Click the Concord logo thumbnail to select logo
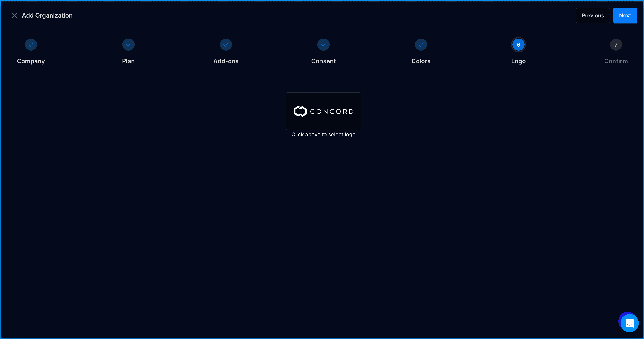This screenshot has width=644, height=339. (323, 111)
